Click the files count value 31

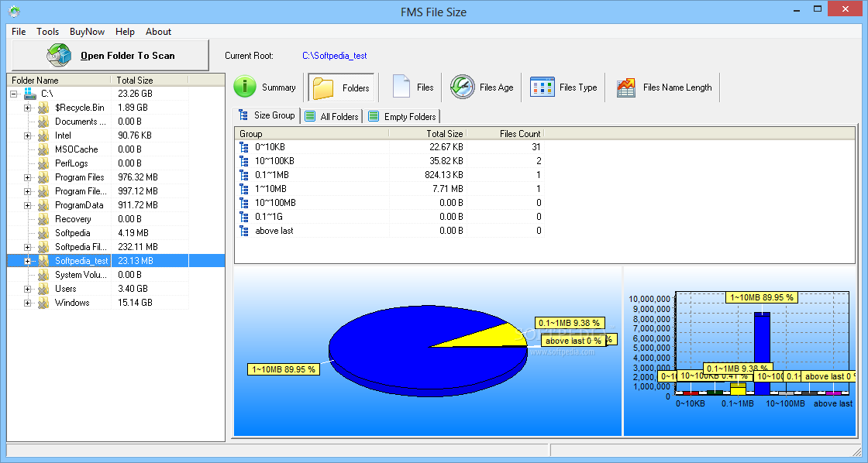click(x=536, y=147)
